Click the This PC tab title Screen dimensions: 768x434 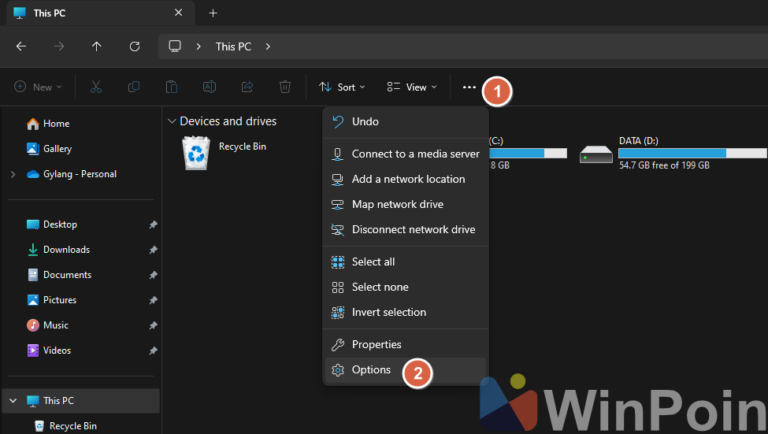pyautogui.click(x=49, y=13)
